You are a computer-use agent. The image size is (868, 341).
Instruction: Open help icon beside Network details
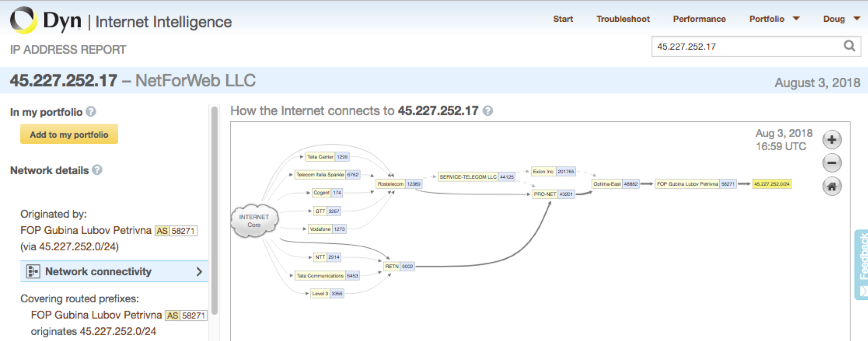97,170
